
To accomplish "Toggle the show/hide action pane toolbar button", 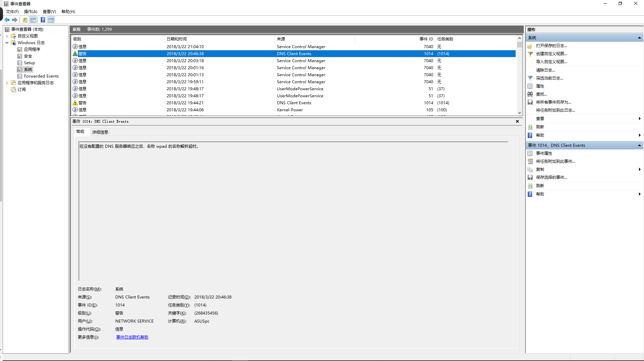I will coord(51,20).
